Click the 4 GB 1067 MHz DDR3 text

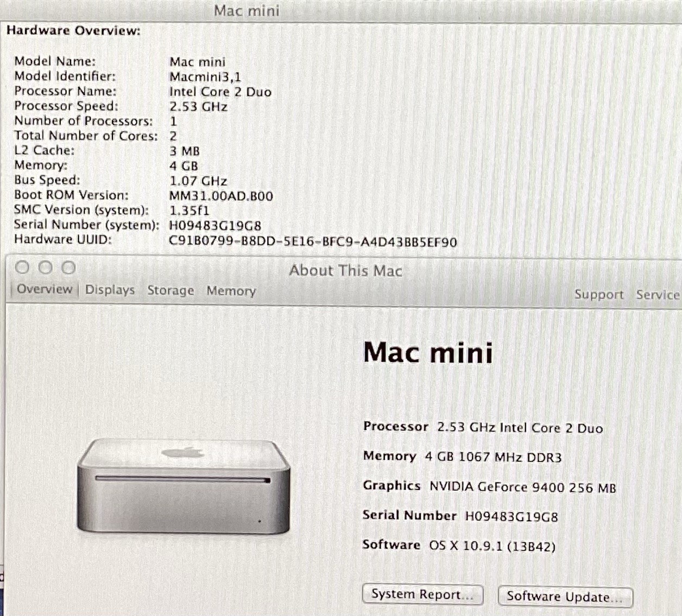point(493,456)
